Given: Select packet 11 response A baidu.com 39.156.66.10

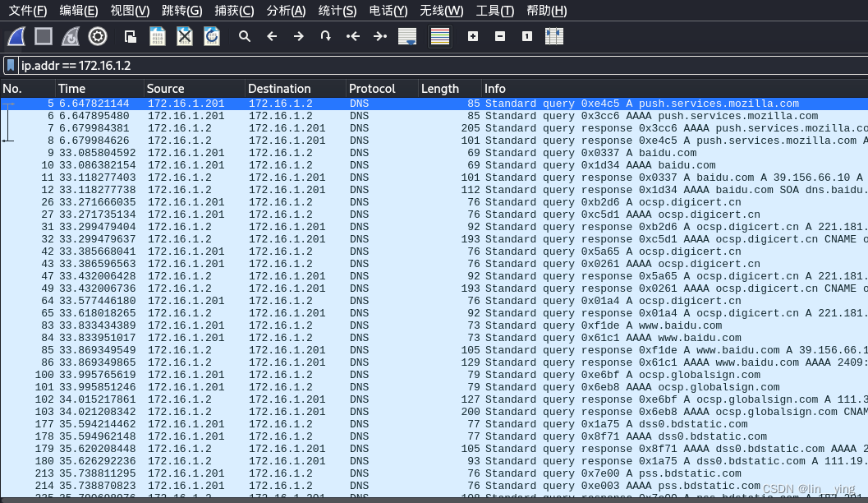Looking at the screenshot, I should pyautogui.click(x=434, y=178).
